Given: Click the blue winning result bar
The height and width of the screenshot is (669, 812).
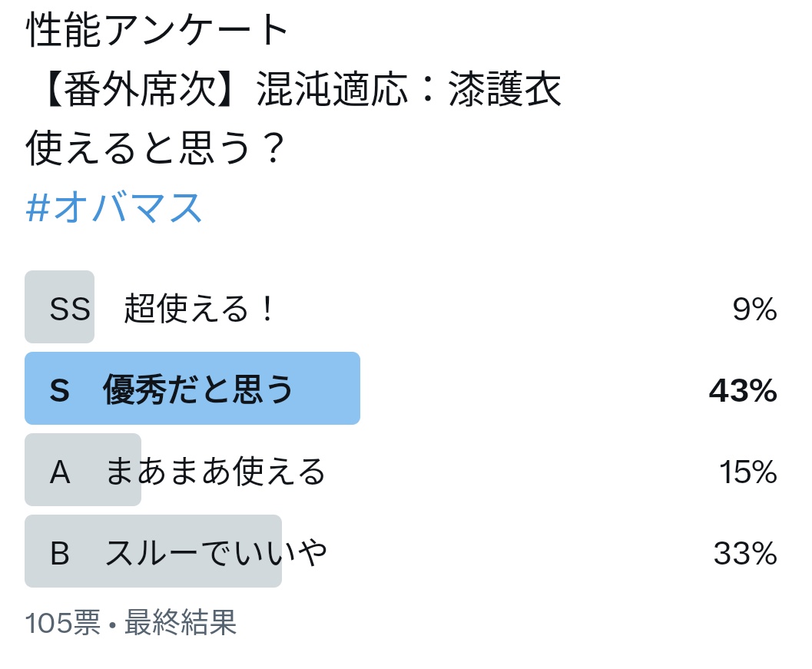Looking at the screenshot, I should coord(192,389).
